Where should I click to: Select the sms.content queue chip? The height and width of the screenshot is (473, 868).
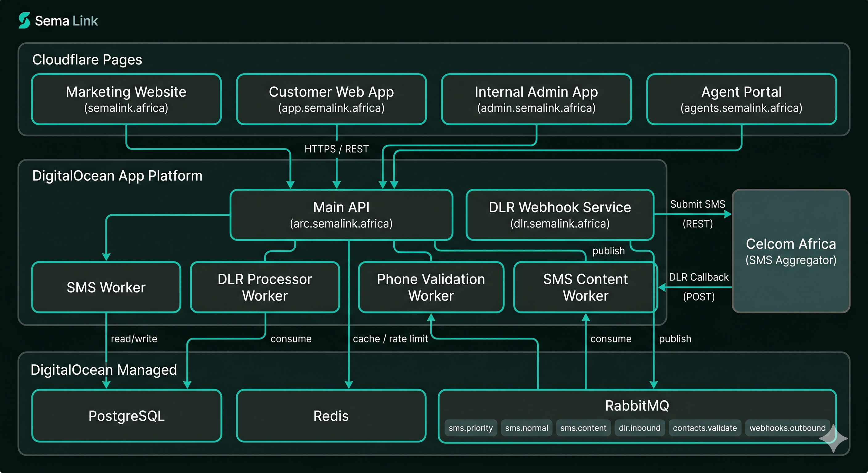tap(583, 428)
